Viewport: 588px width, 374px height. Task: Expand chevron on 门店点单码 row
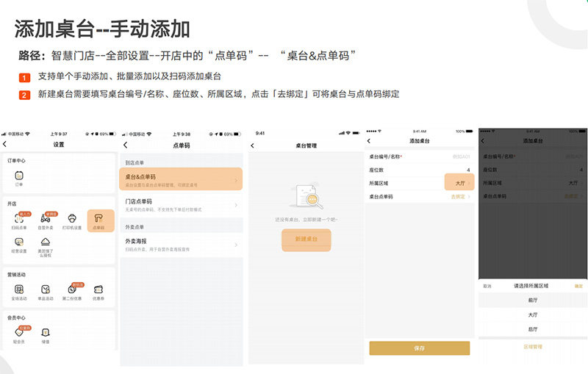click(236, 205)
